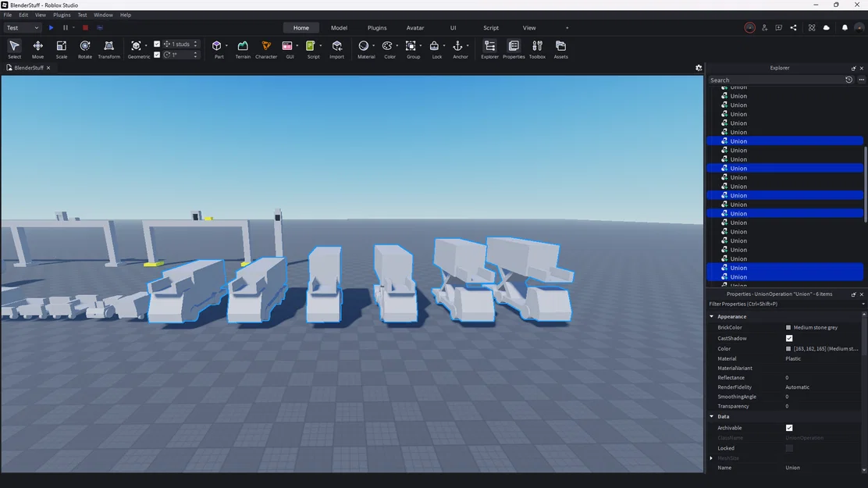The image size is (868, 488).
Task: Open the File menu
Action: (8, 15)
